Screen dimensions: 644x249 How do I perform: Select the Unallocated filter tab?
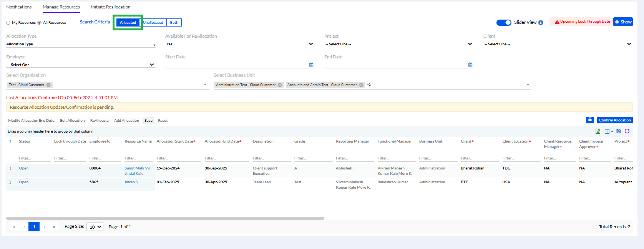[x=153, y=22]
